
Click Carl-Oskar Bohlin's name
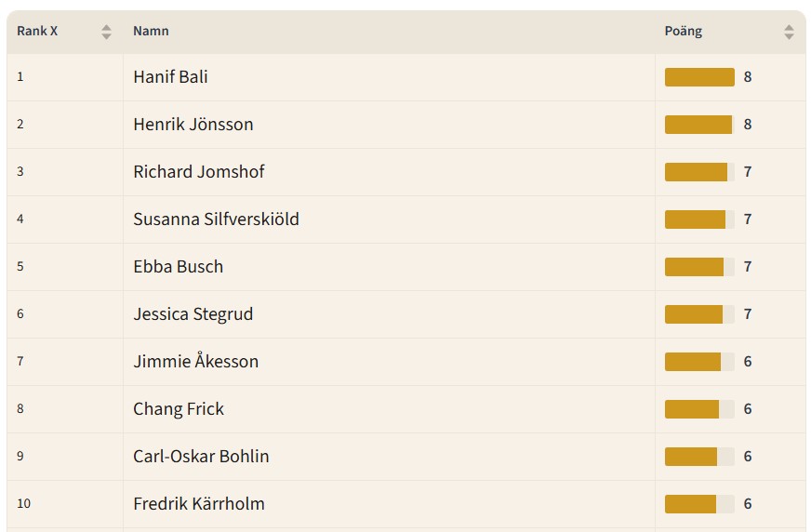[201, 457]
